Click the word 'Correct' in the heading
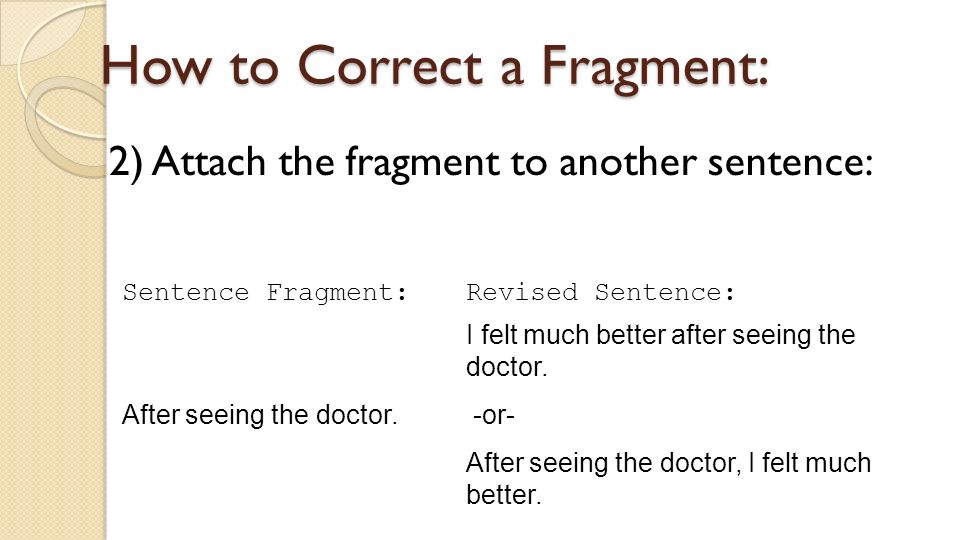The height and width of the screenshot is (540, 960). point(391,66)
